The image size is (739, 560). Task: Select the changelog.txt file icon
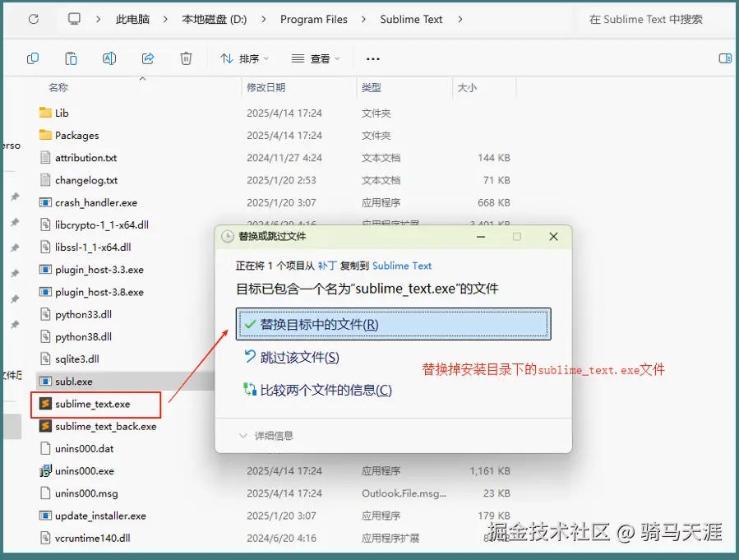[45, 180]
